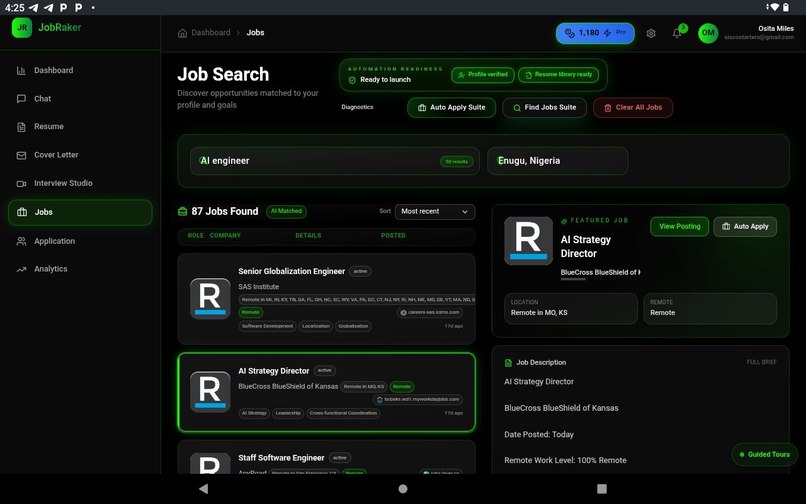Click the bcbsks myworkdayjobs source link
The image size is (806, 504).
point(417,399)
